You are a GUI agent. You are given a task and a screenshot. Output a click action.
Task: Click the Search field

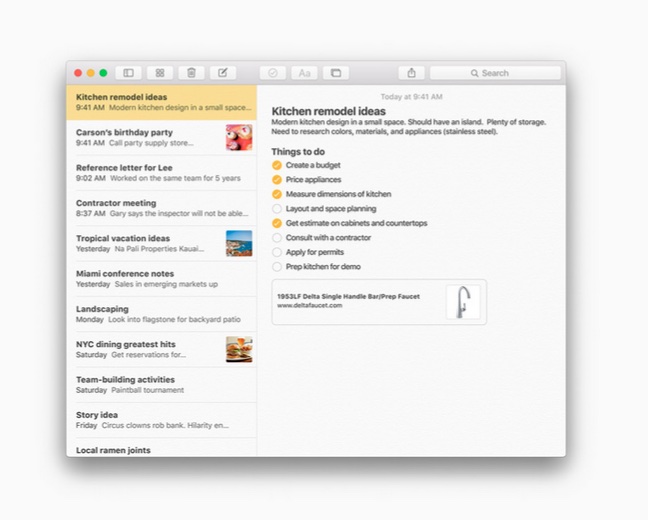coord(495,73)
